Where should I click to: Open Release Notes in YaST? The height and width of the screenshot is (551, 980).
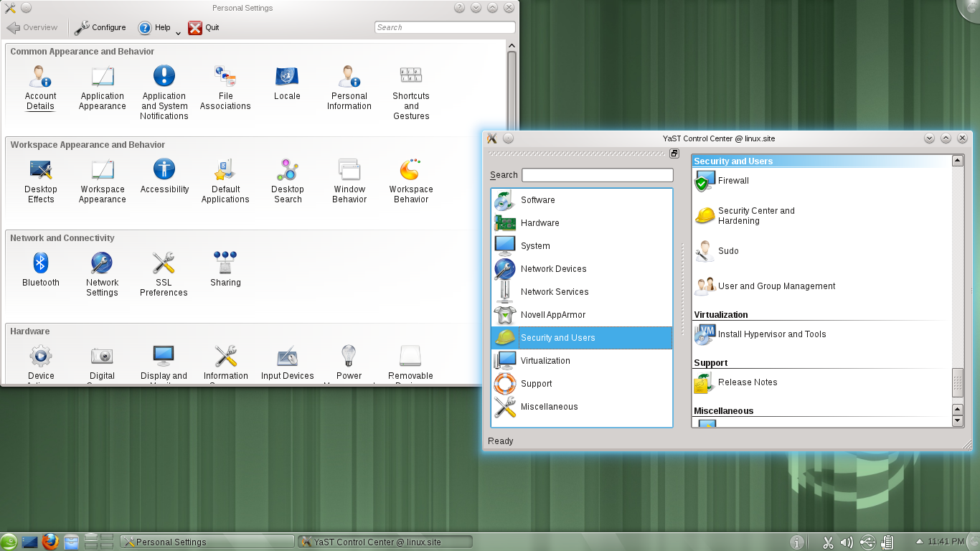736,382
